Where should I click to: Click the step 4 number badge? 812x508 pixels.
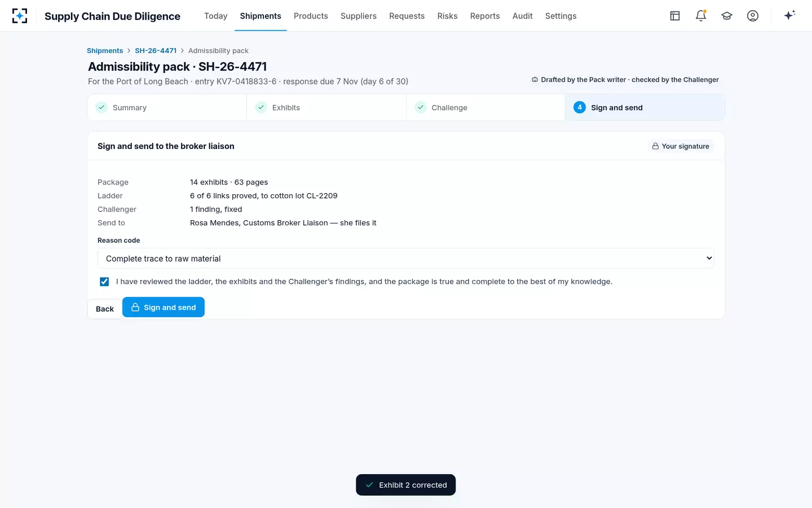coord(580,107)
